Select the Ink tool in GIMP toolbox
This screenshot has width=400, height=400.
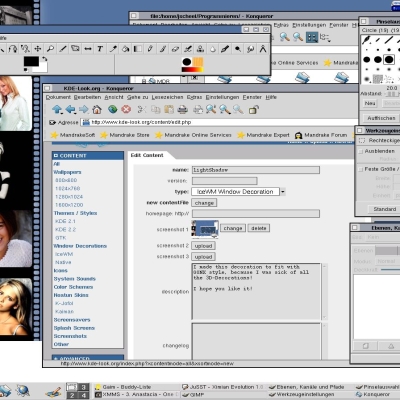pyautogui.click(x=225, y=49)
